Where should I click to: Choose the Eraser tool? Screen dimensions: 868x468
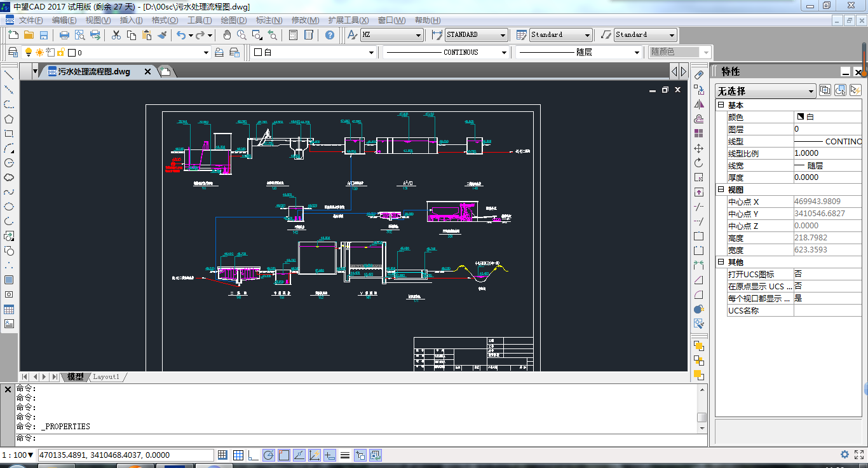[x=699, y=75]
